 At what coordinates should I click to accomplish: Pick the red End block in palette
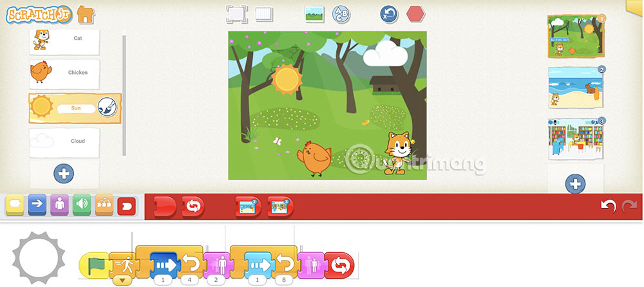tap(165, 207)
